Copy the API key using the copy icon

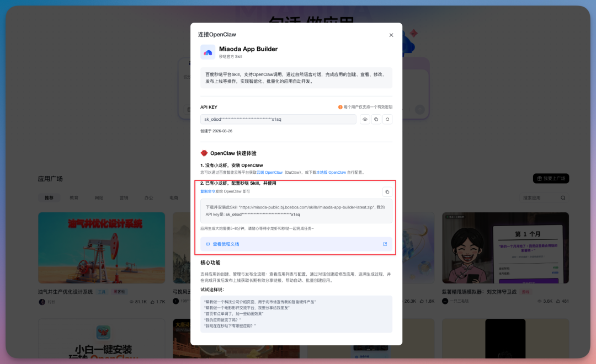click(376, 119)
